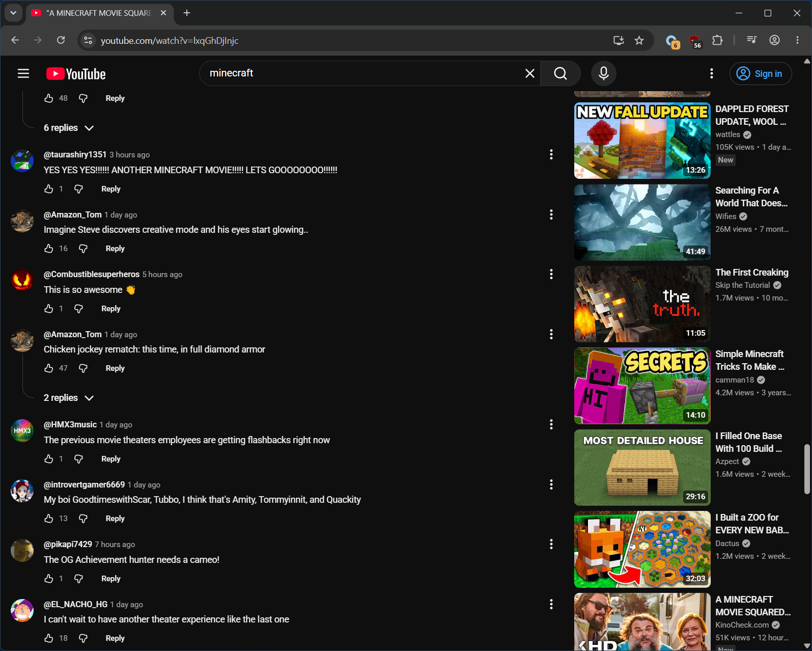Expand the 2 replies thread
Image resolution: width=812 pixels, height=651 pixels.
tap(69, 398)
